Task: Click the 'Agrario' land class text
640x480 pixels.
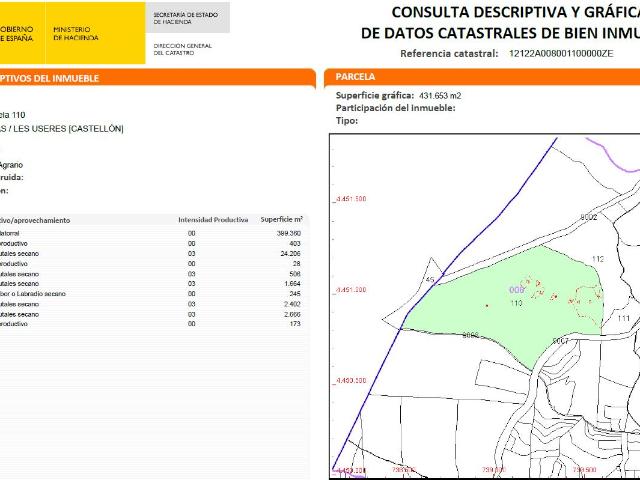Action: point(11,165)
